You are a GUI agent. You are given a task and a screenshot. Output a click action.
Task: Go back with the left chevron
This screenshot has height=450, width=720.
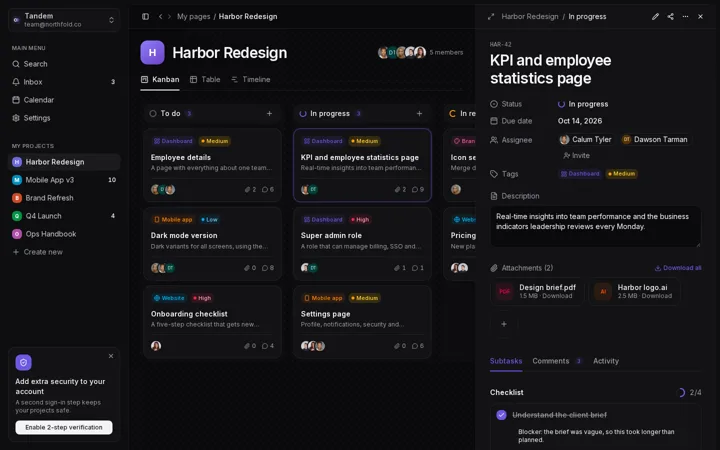(x=160, y=17)
